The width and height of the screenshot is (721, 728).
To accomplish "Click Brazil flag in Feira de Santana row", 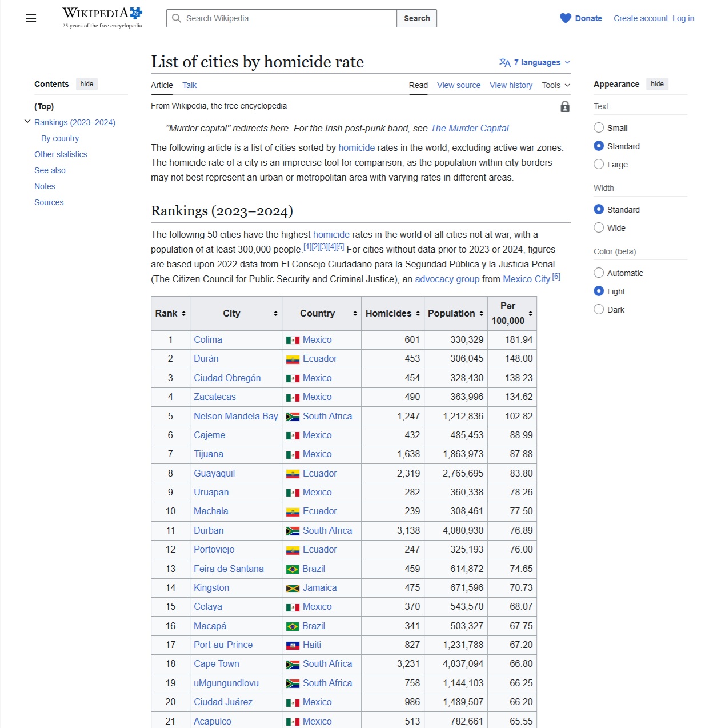I will (293, 569).
